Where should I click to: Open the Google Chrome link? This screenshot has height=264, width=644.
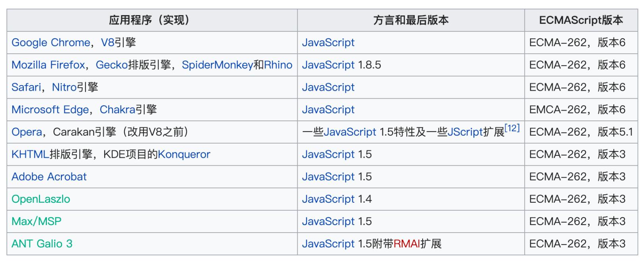pyautogui.click(x=51, y=43)
